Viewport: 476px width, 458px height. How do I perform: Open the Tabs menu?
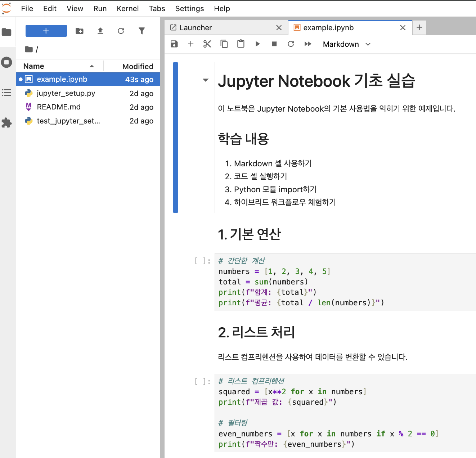pyautogui.click(x=157, y=9)
